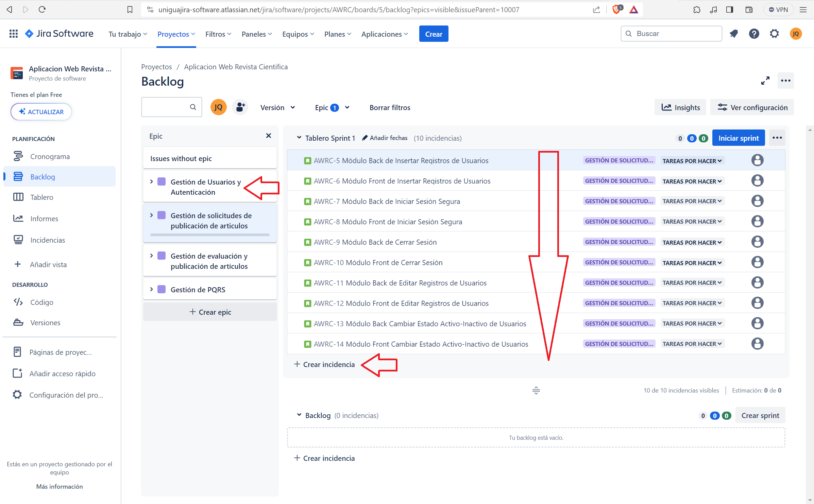
Task: Click the epic progress bar under Gestión de solicitudes
Action: pyautogui.click(x=210, y=235)
